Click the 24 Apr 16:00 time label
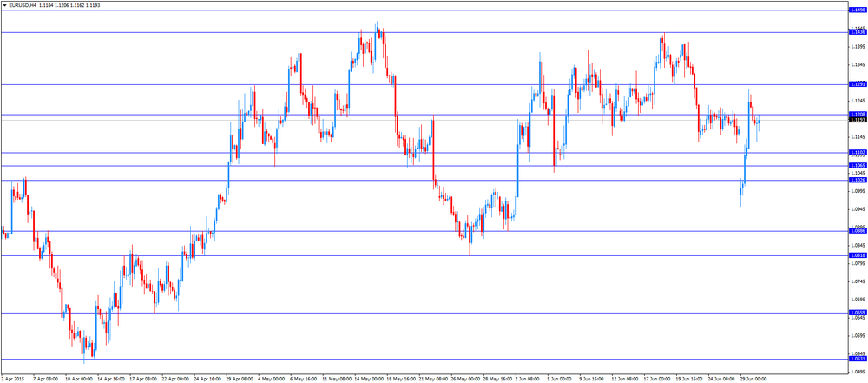Viewport: 868px width, 383px height. pos(207,380)
